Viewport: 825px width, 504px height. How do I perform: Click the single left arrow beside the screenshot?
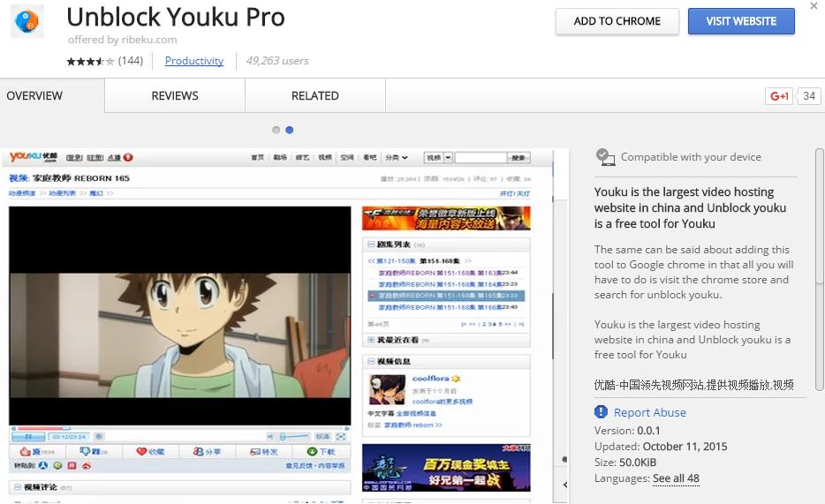[x=564, y=485]
